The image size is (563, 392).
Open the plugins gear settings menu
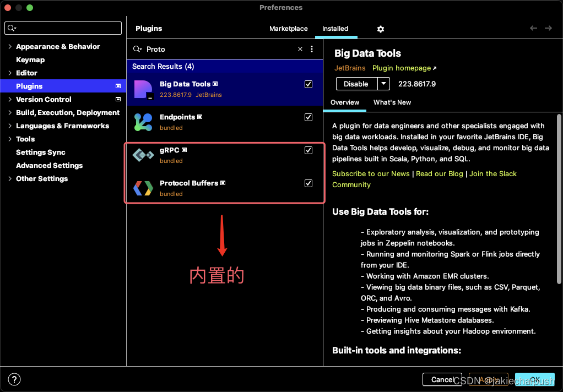click(x=381, y=29)
